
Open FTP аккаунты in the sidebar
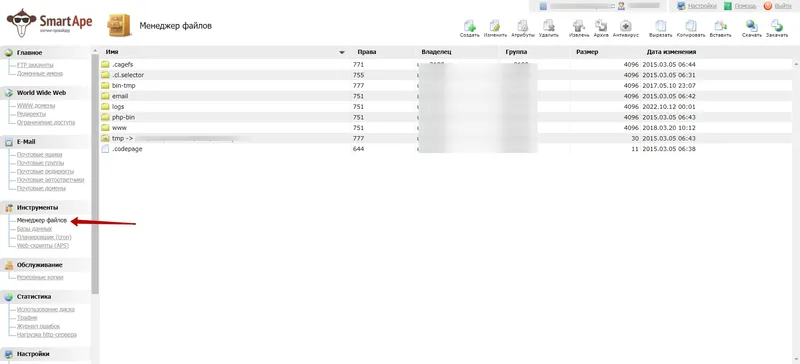click(x=35, y=65)
